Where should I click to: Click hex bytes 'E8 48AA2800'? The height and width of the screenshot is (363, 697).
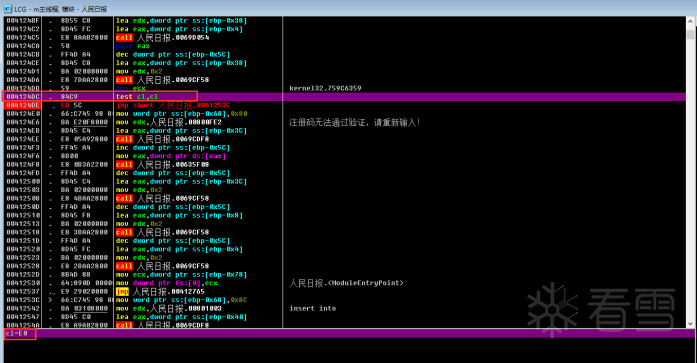(84, 198)
